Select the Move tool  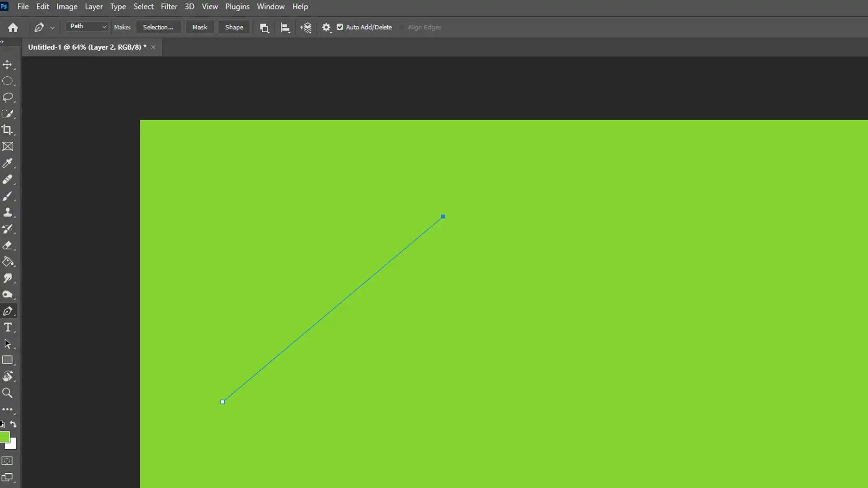8,64
